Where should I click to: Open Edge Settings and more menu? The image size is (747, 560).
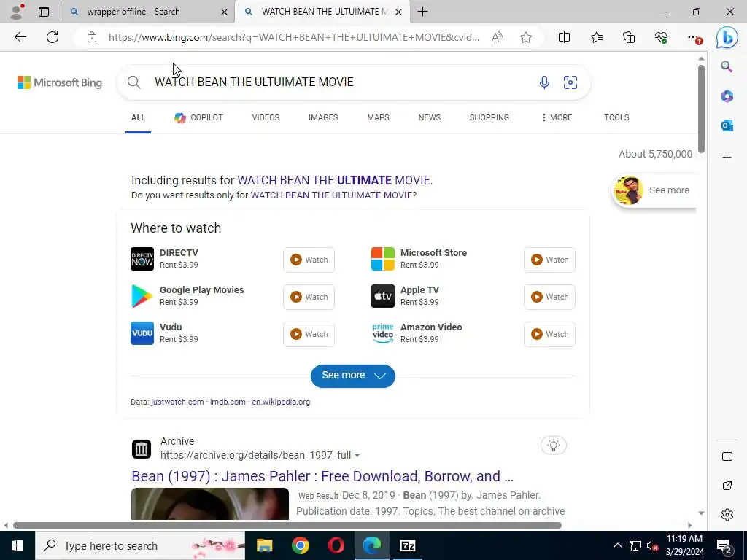pos(694,37)
